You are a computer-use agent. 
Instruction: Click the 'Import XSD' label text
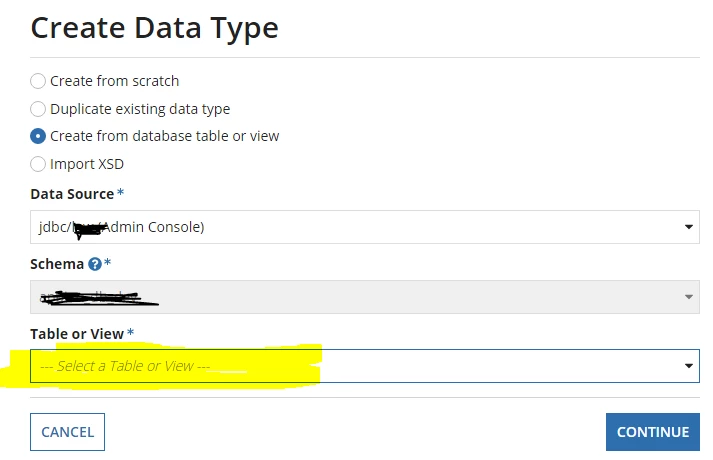(x=87, y=164)
